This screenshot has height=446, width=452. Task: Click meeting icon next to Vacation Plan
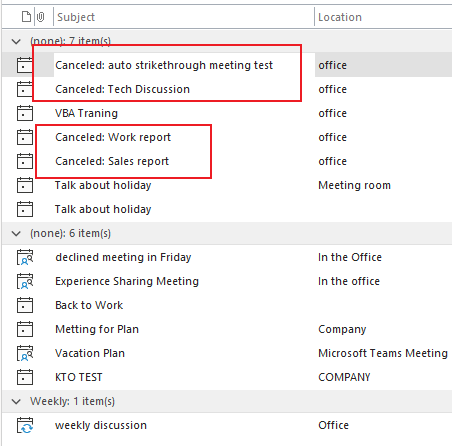(x=25, y=353)
